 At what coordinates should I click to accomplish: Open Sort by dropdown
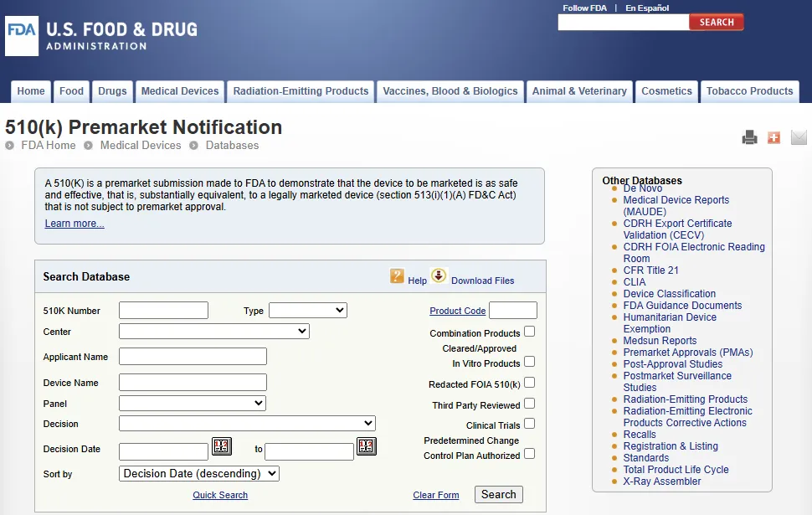(x=199, y=474)
